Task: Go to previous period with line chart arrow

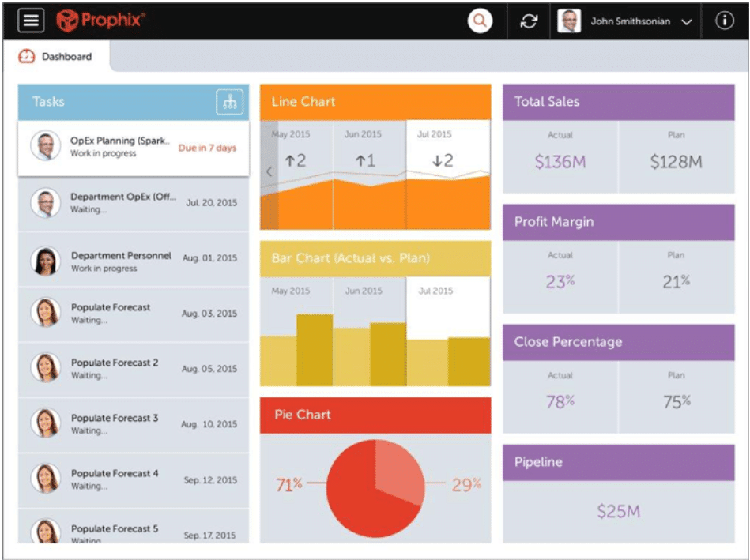Action: click(x=269, y=171)
